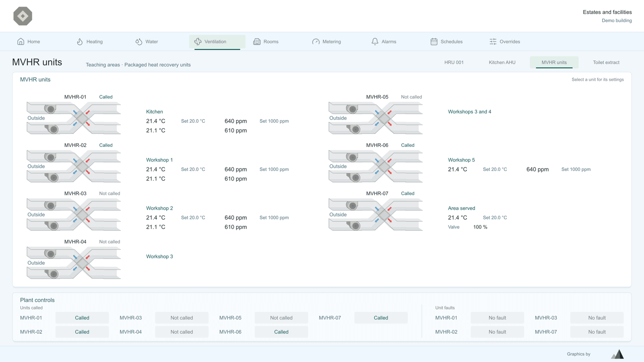Toggle MVHR-01 Called status in Plant controls
Screen dimensions: 644x362
(82, 318)
